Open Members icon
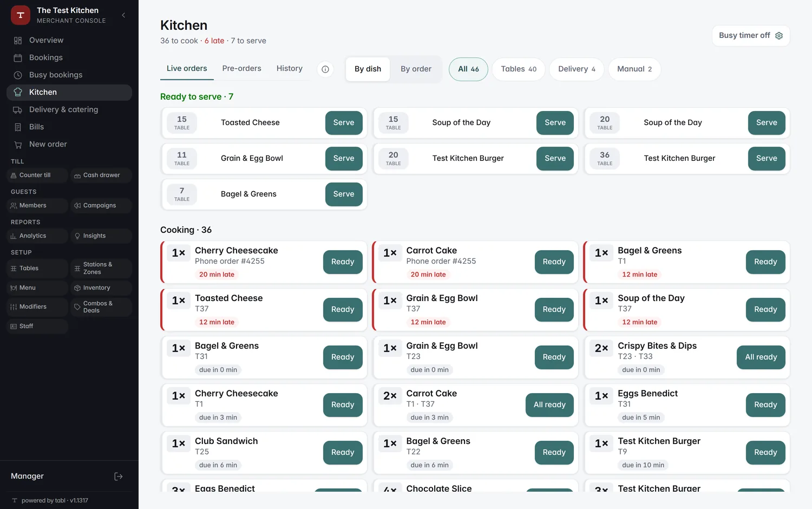The height and width of the screenshot is (509, 812). click(x=14, y=206)
